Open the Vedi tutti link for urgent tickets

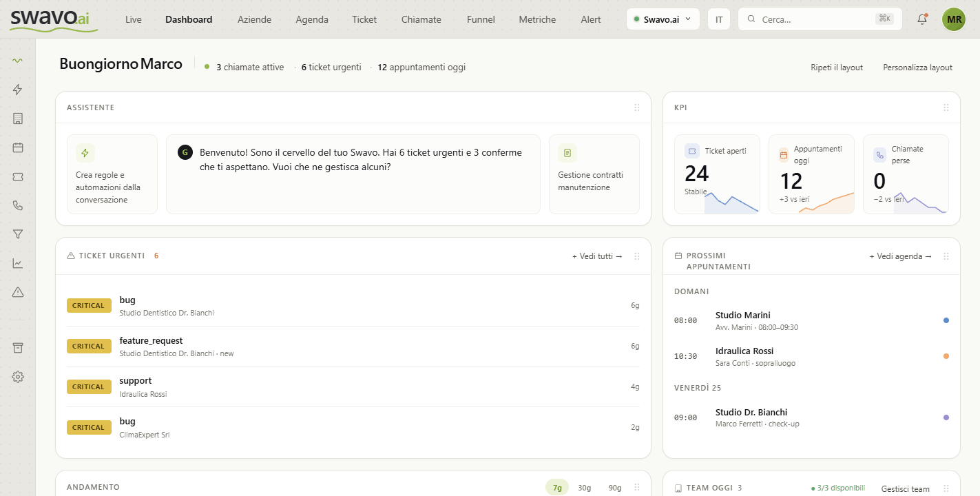(x=597, y=256)
